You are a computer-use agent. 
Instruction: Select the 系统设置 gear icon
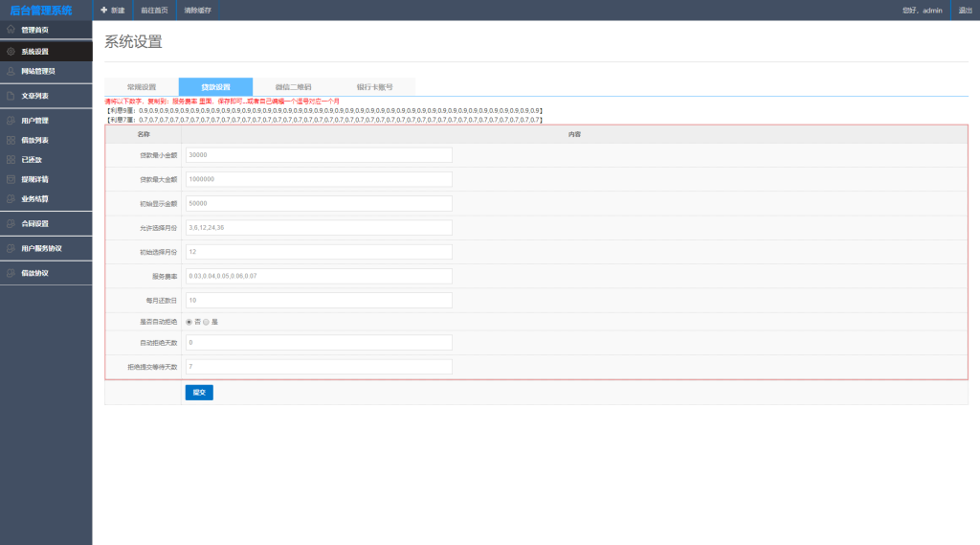[x=11, y=52]
